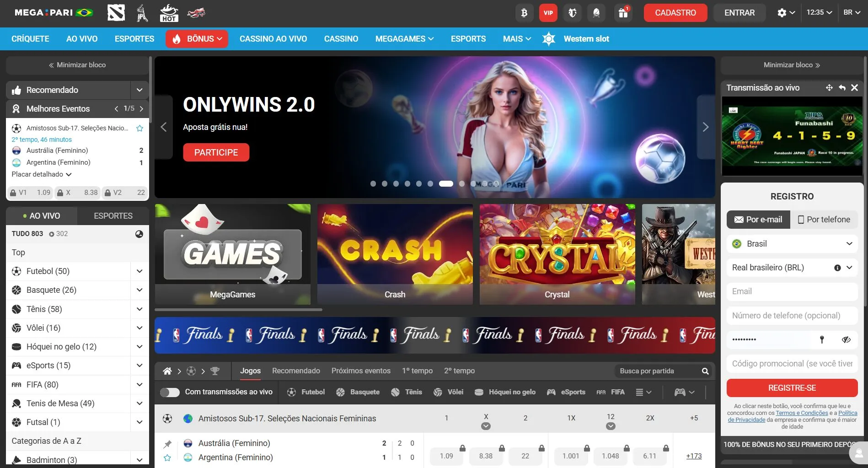The width and height of the screenshot is (868, 468).
Task: Open CRÍQUETE in the main navigation
Action: [30, 39]
